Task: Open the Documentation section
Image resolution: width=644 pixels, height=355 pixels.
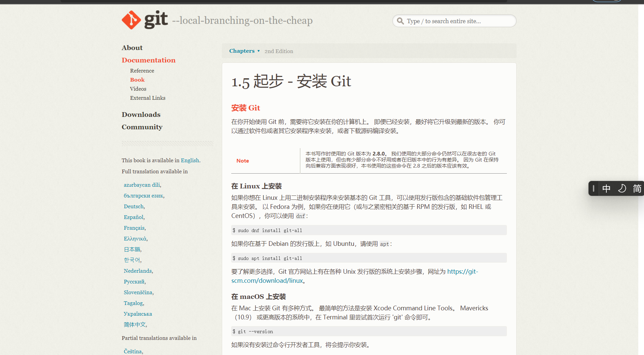Action: click(149, 60)
